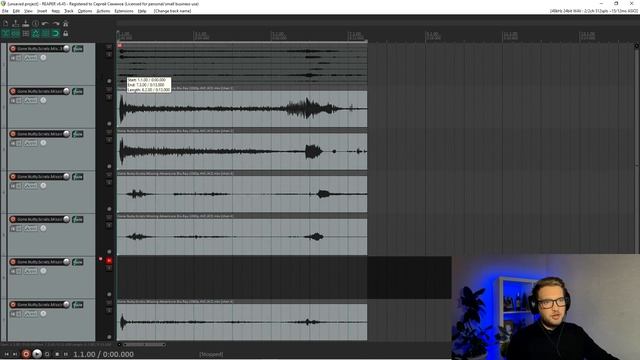The height and width of the screenshot is (360, 640).
Task: Toggle grid lines toolbar button
Action: (x=45, y=33)
